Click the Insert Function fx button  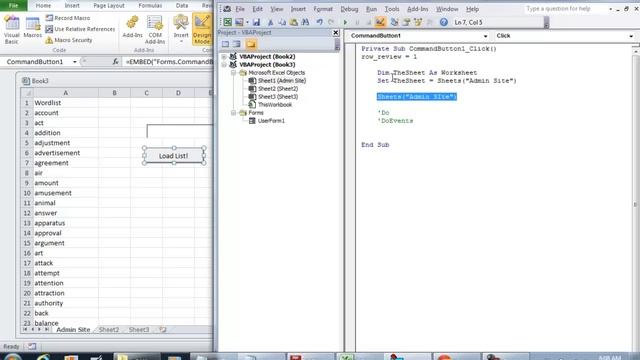coord(116,62)
